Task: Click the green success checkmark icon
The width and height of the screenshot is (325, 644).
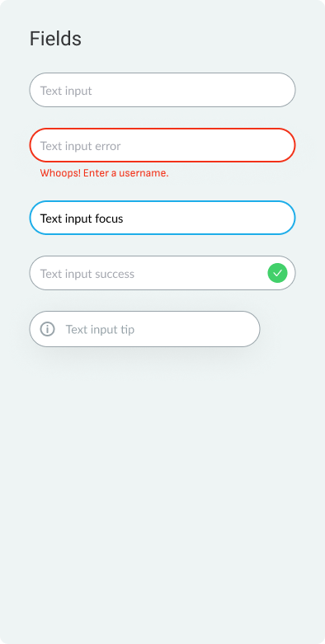Action: click(x=277, y=273)
